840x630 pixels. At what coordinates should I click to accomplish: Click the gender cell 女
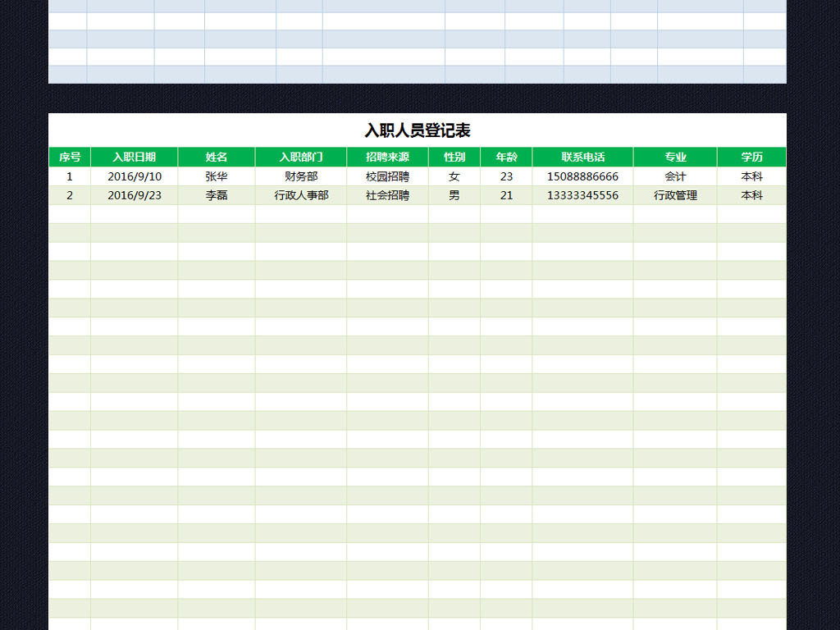(x=454, y=176)
